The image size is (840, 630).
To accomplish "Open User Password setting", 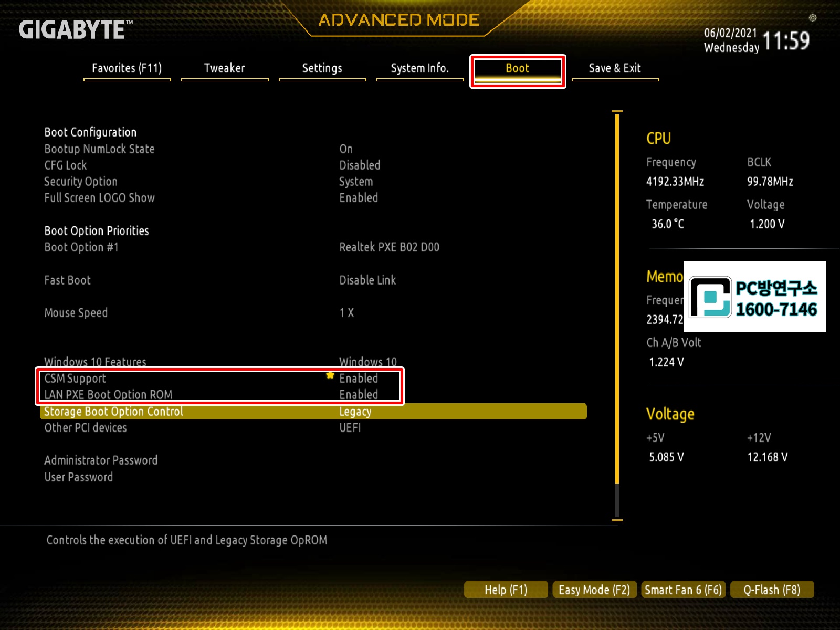I will 78,477.
